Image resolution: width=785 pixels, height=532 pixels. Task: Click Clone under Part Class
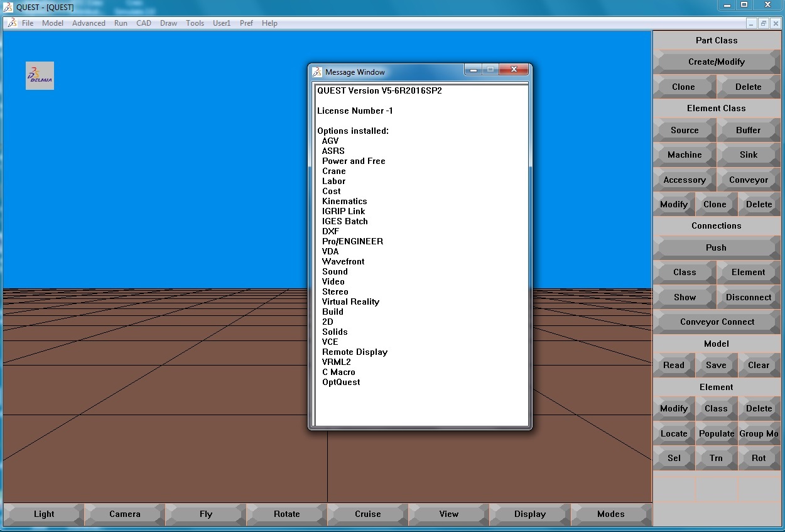[684, 87]
